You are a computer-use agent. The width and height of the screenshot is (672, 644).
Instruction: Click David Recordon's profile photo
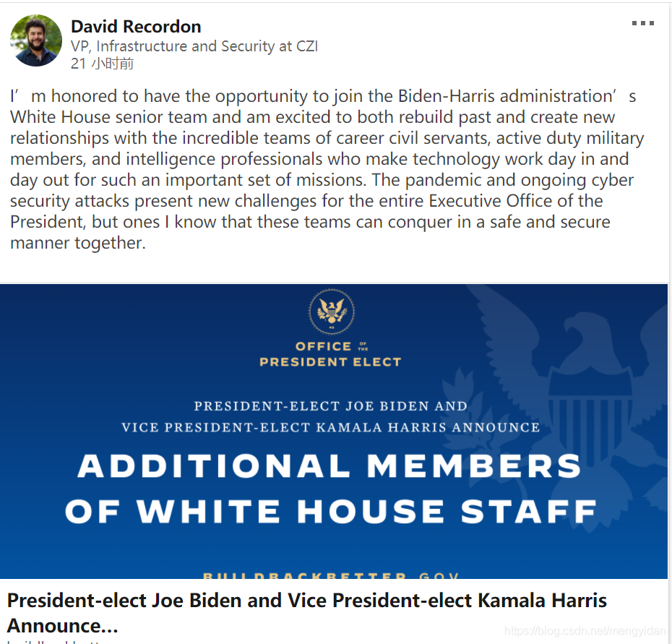click(36, 40)
